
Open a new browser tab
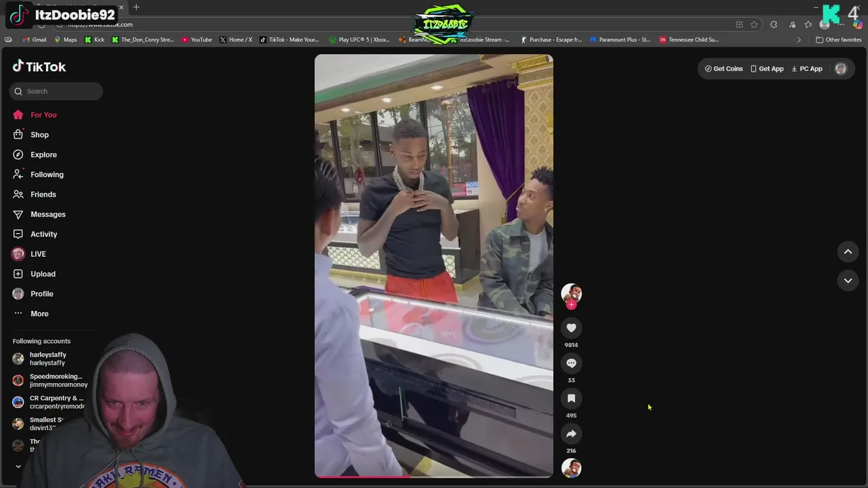(x=136, y=7)
